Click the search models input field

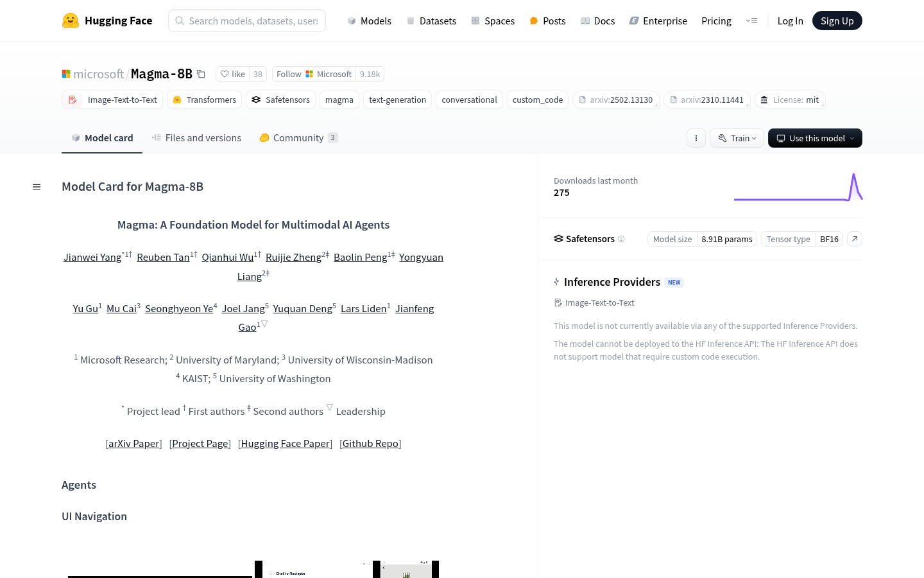[x=253, y=21]
